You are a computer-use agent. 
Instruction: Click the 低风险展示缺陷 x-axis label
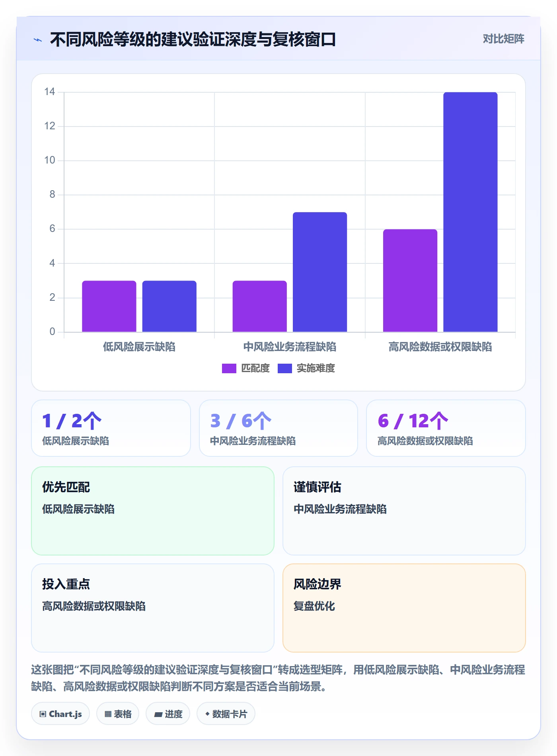coord(139,347)
